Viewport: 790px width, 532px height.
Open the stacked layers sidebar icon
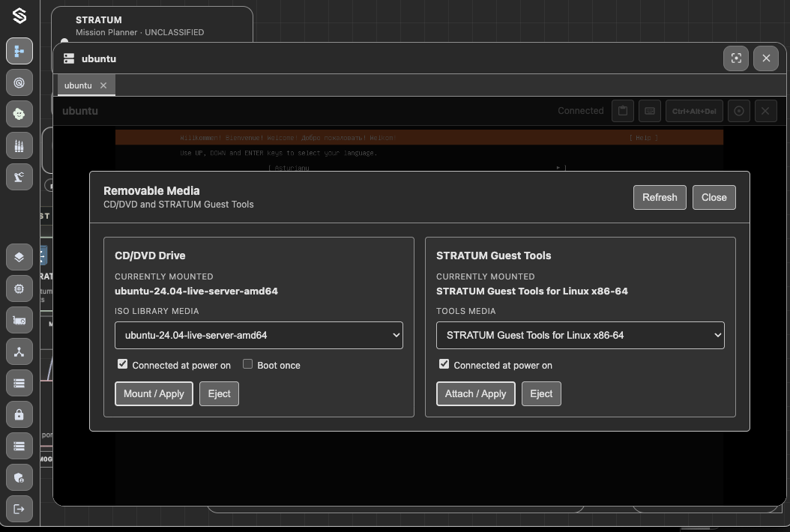(x=19, y=257)
